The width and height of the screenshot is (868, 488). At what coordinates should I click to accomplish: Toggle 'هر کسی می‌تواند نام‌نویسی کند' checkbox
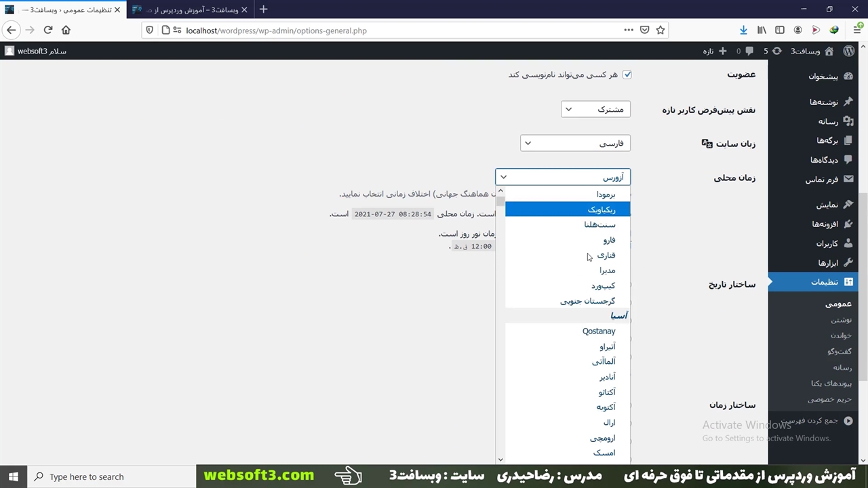627,75
